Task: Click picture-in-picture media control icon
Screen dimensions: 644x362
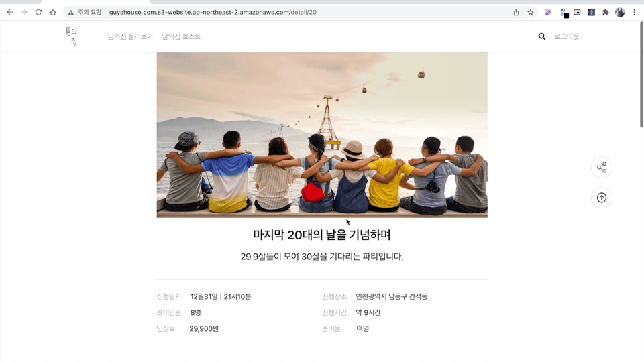Action: [577, 12]
